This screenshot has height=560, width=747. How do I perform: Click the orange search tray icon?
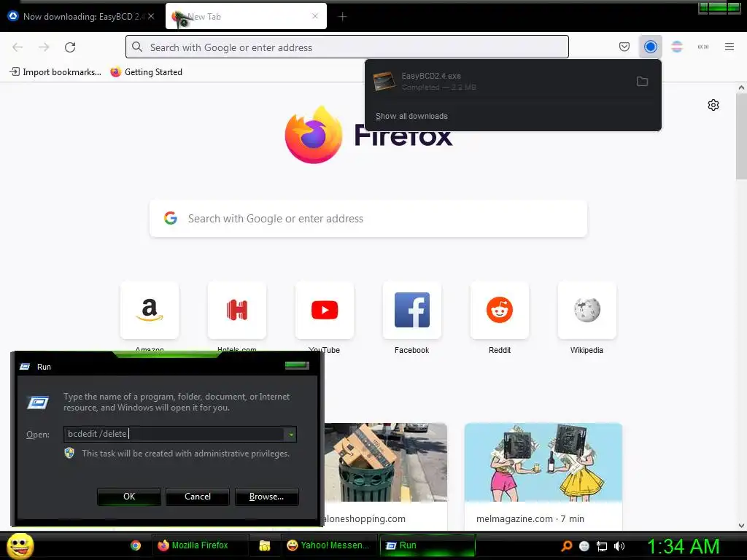click(567, 545)
